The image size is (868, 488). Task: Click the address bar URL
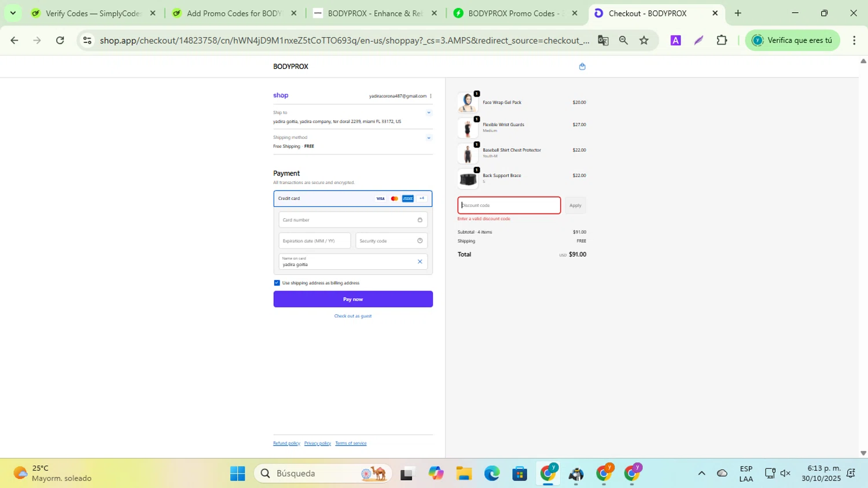[x=344, y=41]
